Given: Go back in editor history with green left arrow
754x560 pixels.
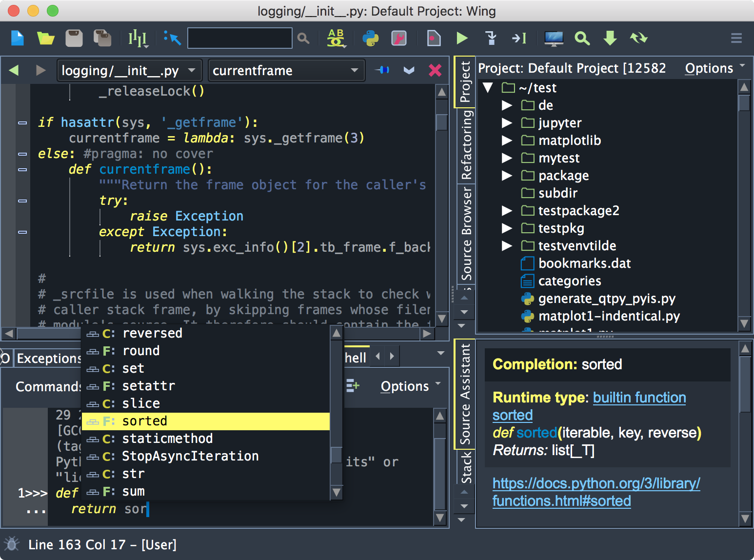Looking at the screenshot, I should pos(14,70).
